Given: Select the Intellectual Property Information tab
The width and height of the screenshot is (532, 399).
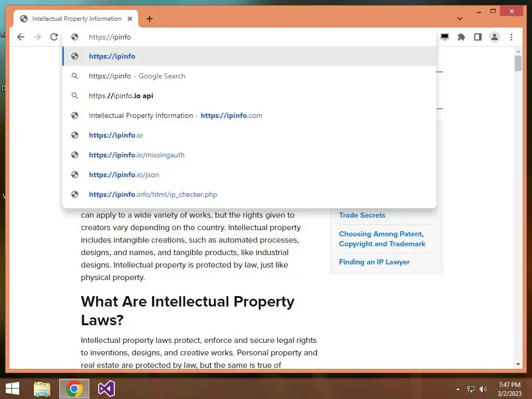Looking at the screenshot, I should click(x=76, y=19).
